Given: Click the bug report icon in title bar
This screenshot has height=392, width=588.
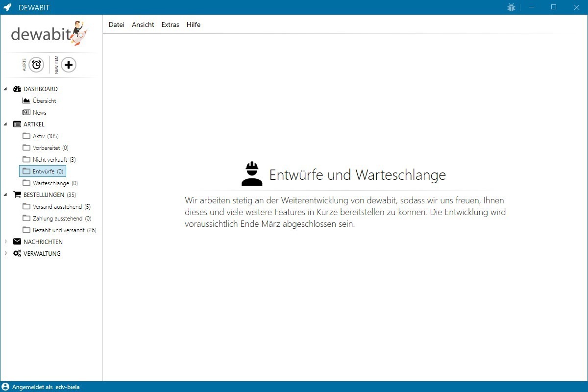Looking at the screenshot, I should [x=512, y=7].
